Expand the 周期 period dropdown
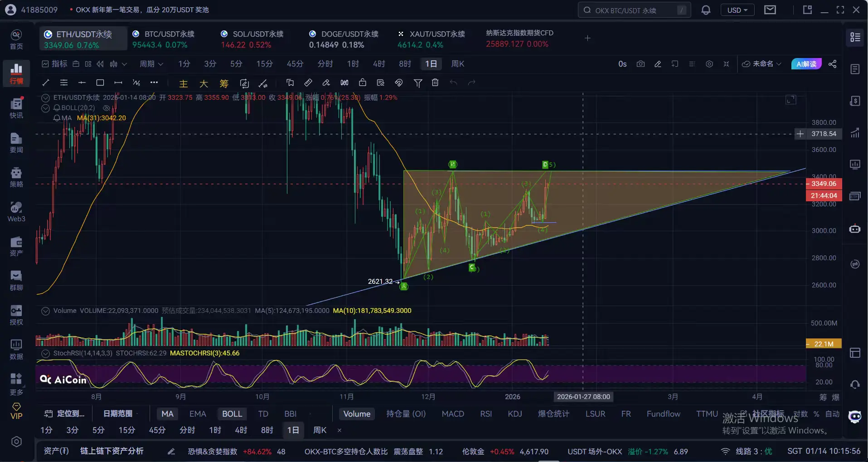 (x=151, y=64)
